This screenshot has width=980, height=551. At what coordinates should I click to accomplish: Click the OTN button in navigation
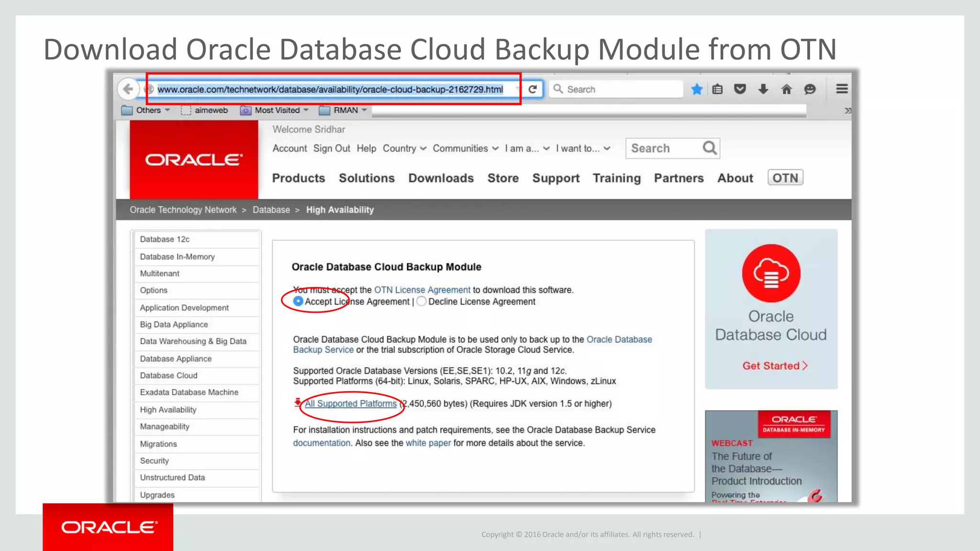point(785,178)
